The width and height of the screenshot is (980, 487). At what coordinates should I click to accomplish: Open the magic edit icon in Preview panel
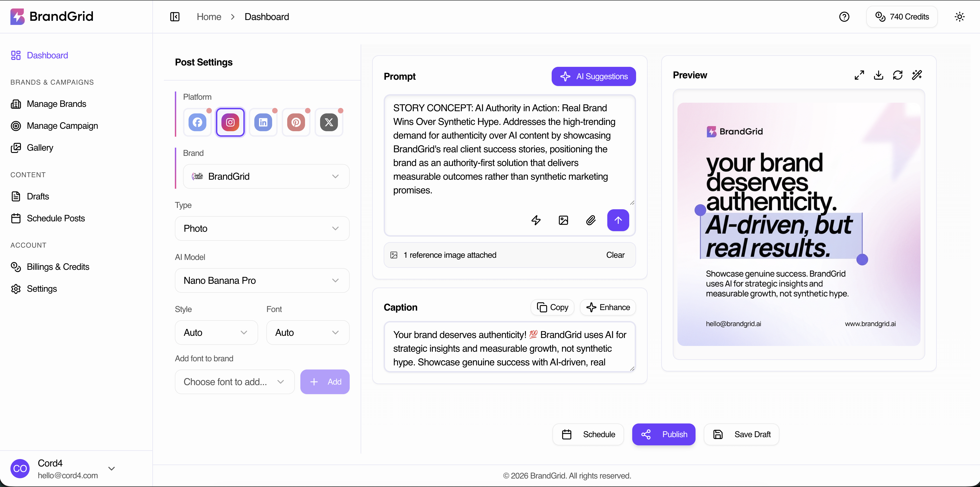tap(917, 75)
